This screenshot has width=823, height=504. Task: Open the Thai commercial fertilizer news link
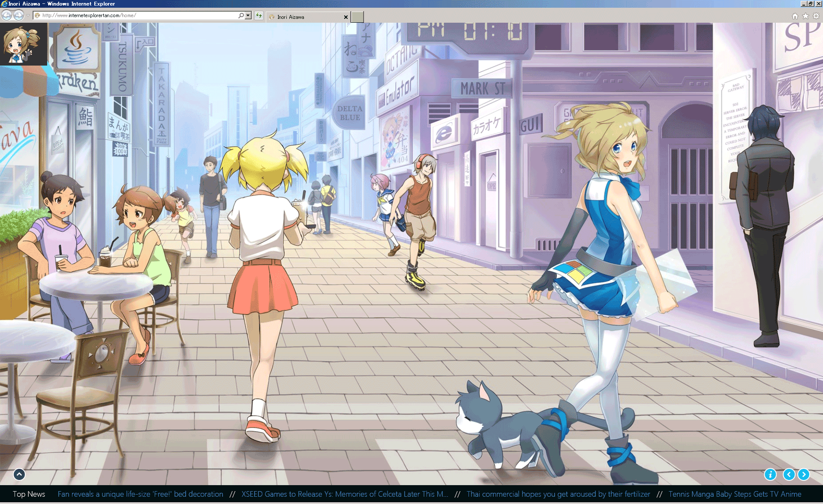click(559, 494)
